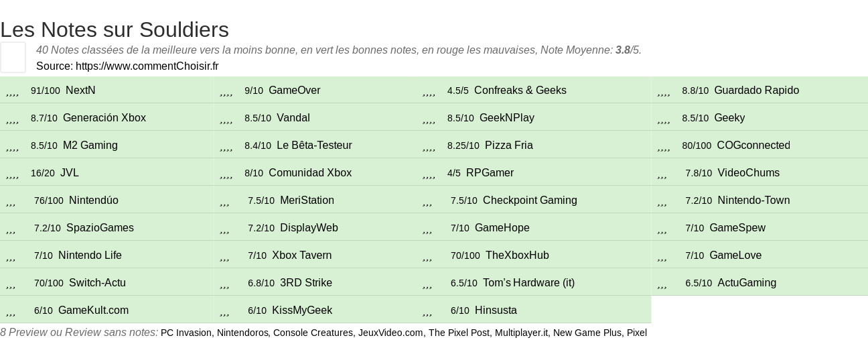Click the rating icon beside TheXboxHub
The height and width of the screenshot is (340, 868).
click(x=427, y=257)
